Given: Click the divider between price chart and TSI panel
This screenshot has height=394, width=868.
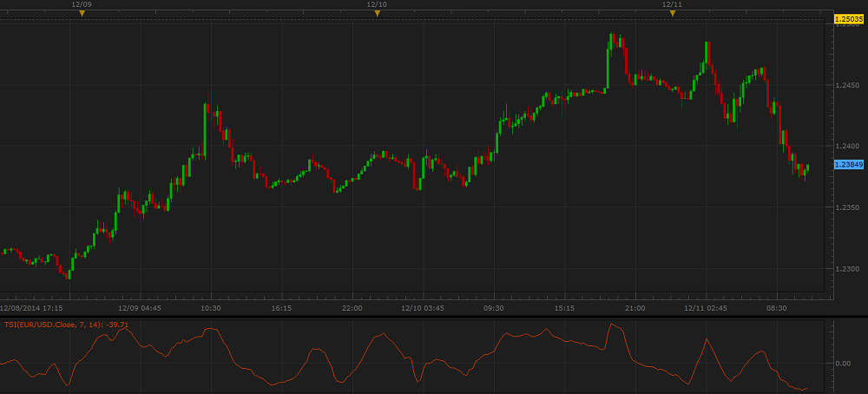Looking at the screenshot, I should pyautogui.click(x=417, y=317).
